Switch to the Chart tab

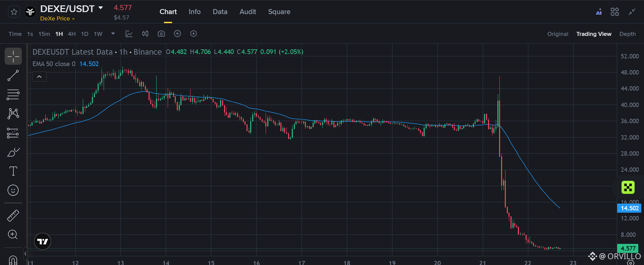pyautogui.click(x=168, y=12)
